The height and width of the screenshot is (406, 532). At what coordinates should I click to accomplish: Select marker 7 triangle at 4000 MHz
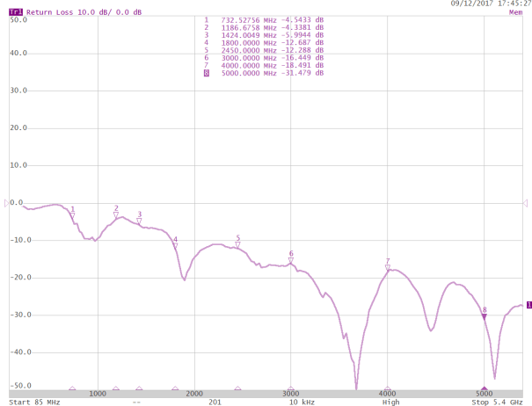coord(388,267)
